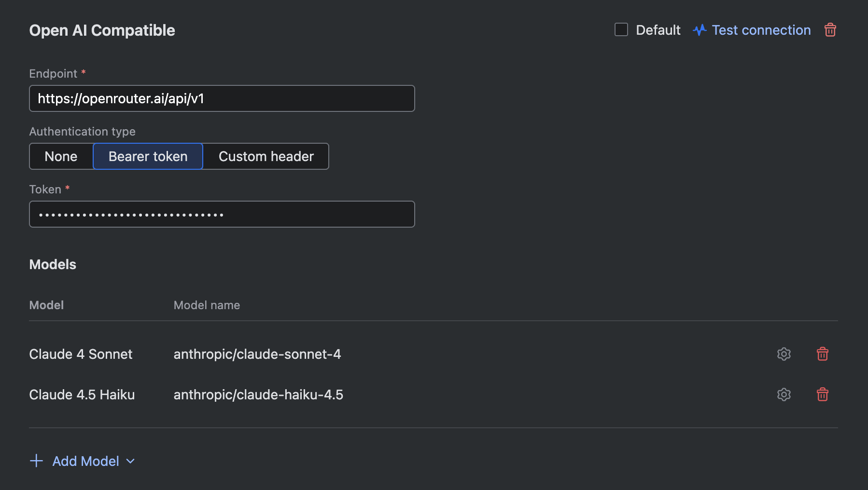The width and height of the screenshot is (868, 490).
Task: Click the Model name column header
Action: click(x=207, y=305)
